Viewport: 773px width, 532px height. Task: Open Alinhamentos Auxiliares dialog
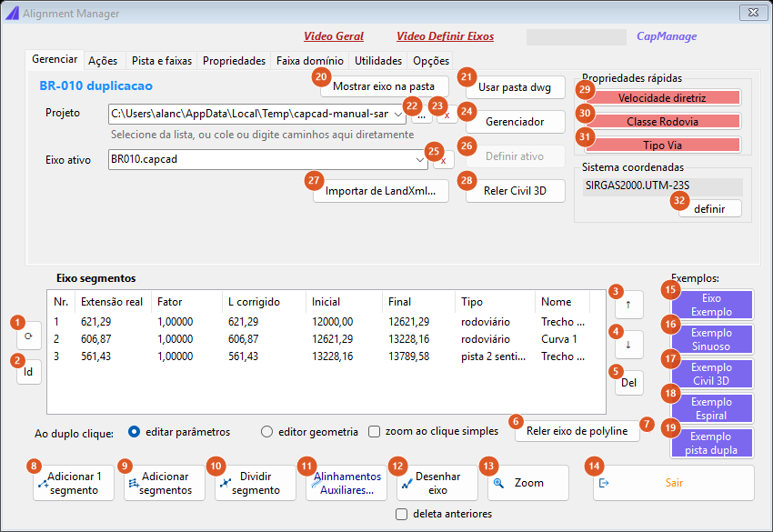tap(346, 483)
